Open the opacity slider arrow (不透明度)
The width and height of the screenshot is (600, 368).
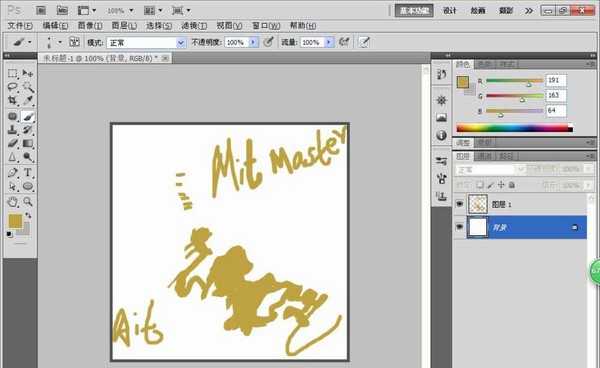pyautogui.click(x=253, y=42)
